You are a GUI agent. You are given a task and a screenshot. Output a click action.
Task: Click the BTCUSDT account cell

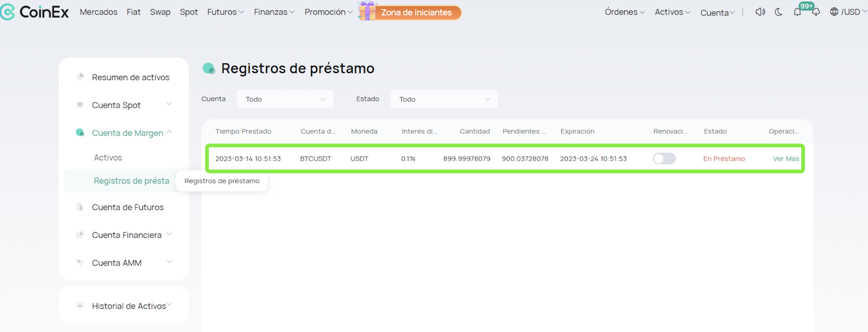[315, 159]
